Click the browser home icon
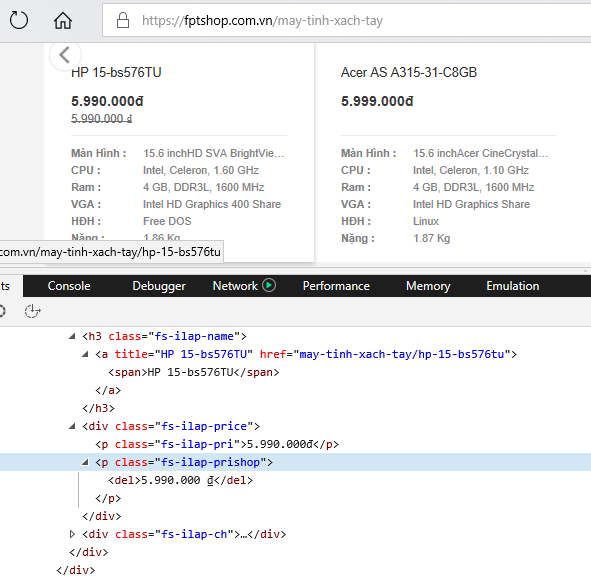Screen dimensions: 591x579 coord(63,20)
